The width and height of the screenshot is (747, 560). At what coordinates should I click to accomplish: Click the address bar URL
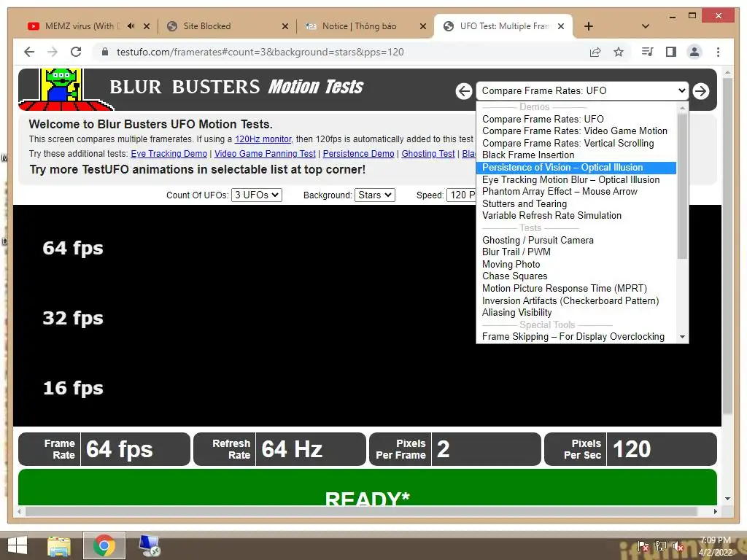pos(260,52)
